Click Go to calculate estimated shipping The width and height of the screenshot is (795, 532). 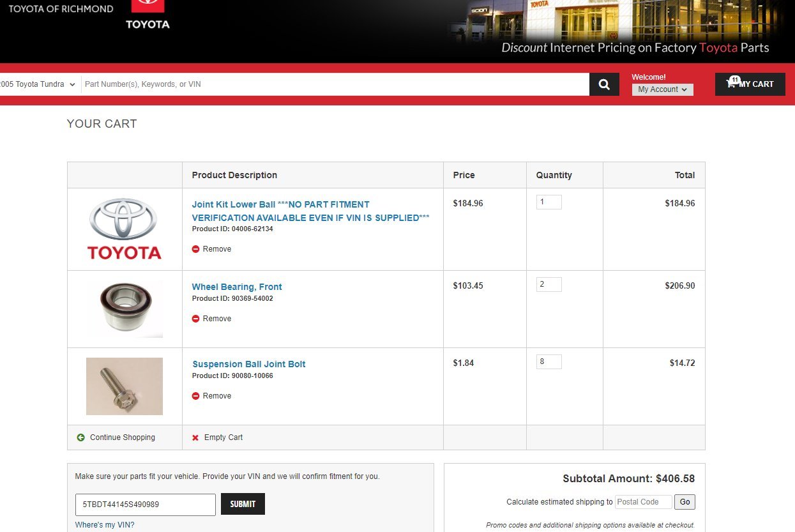pyautogui.click(x=685, y=502)
